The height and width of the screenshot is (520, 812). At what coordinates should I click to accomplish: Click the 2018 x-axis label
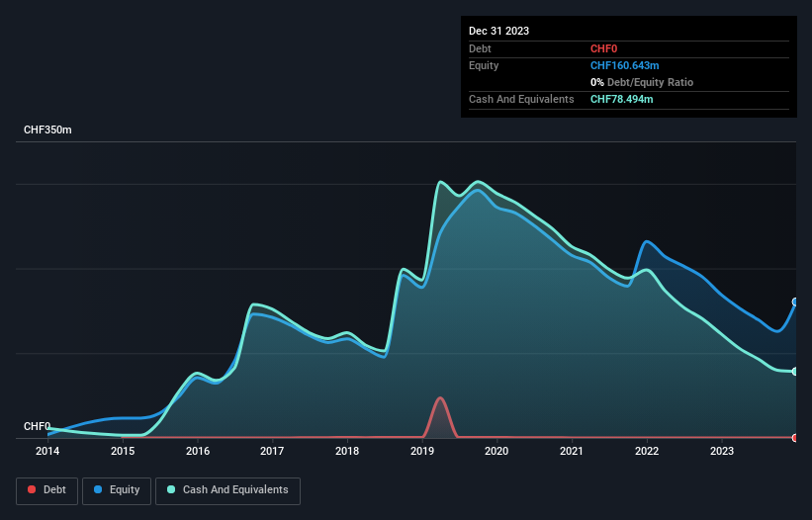(x=347, y=451)
